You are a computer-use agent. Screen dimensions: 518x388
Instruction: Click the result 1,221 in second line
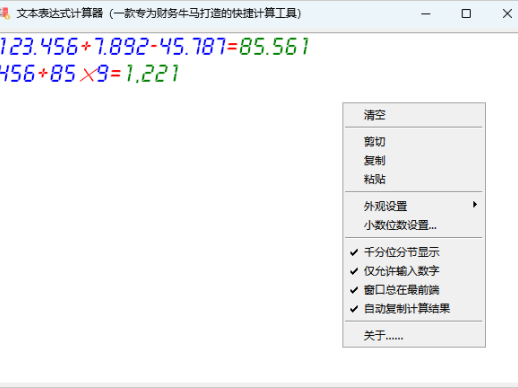(x=152, y=73)
